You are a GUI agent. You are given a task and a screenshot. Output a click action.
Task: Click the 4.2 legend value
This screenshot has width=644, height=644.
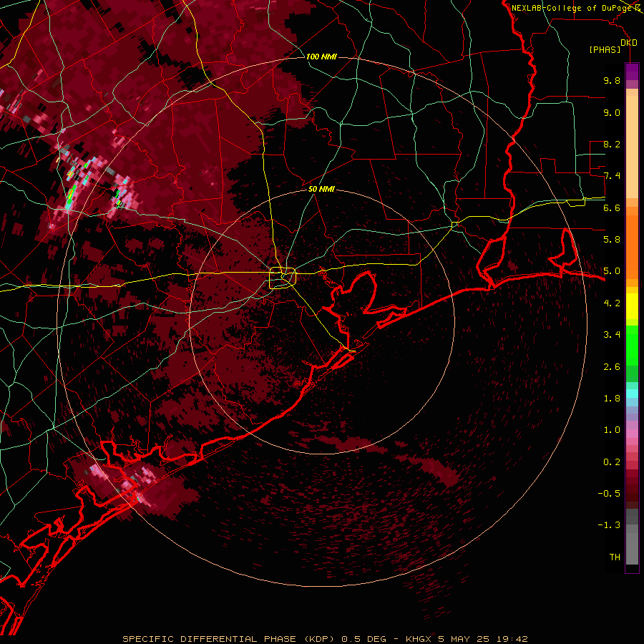click(x=612, y=303)
